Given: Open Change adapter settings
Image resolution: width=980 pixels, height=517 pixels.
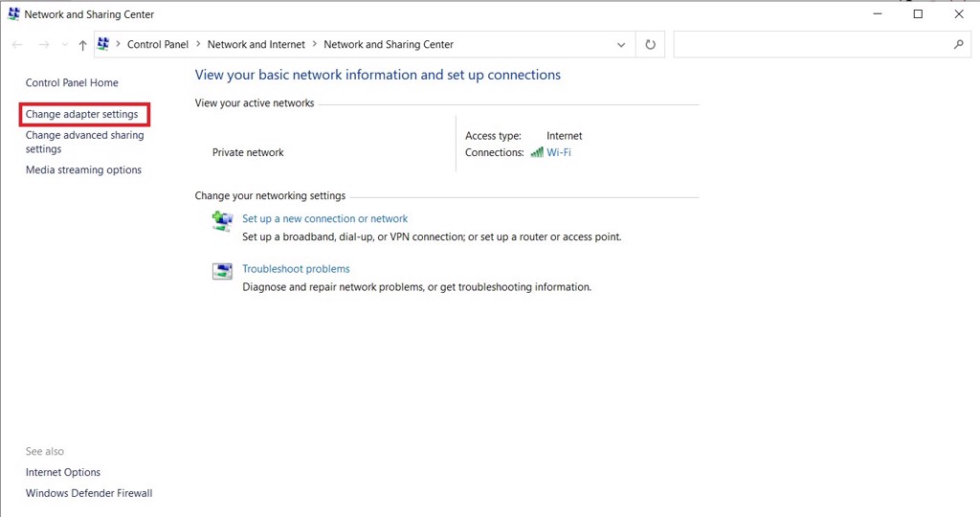Looking at the screenshot, I should [82, 114].
